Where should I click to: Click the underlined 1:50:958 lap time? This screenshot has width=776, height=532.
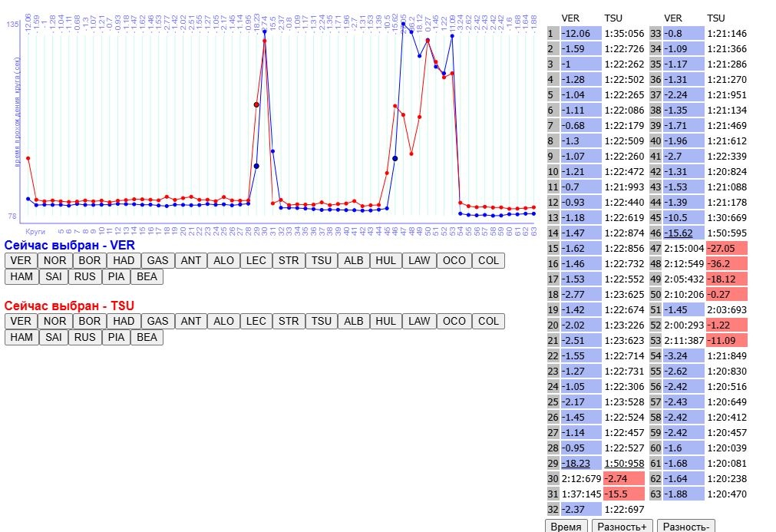coord(622,463)
